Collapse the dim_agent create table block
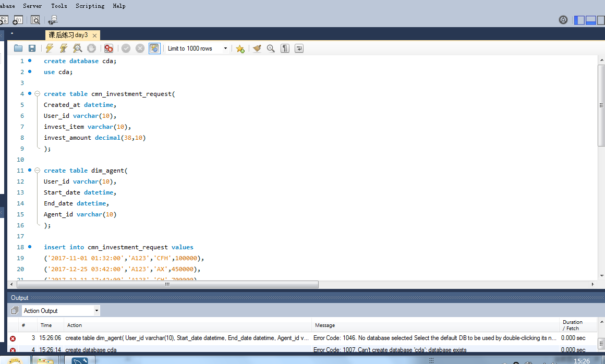The height and width of the screenshot is (364, 605). (x=38, y=170)
